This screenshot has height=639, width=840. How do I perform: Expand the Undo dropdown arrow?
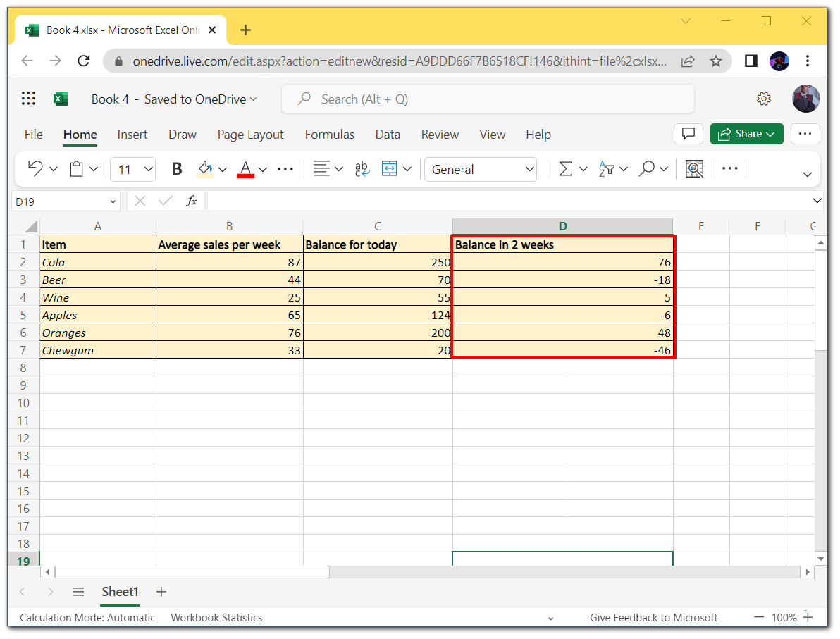tap(54, 169)
